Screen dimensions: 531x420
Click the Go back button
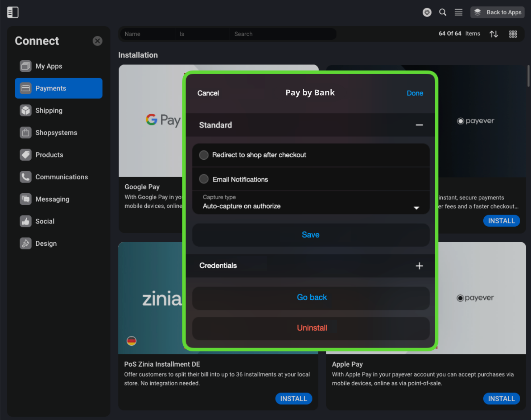311,298
